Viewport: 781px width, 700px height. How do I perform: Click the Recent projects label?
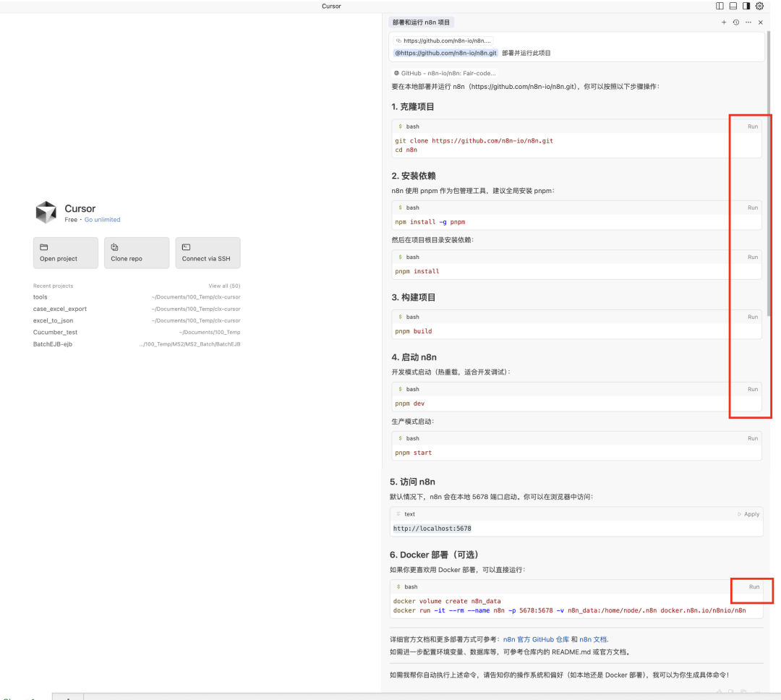click(x=53, y=286)
